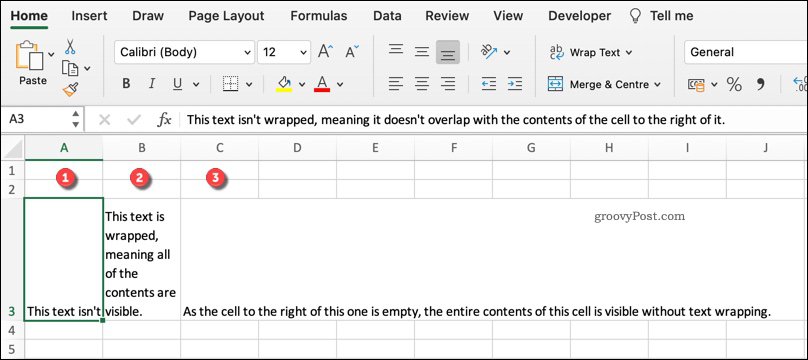Screen dimensions: 808x360
Task: Select column D header
Action: point(297,148)
